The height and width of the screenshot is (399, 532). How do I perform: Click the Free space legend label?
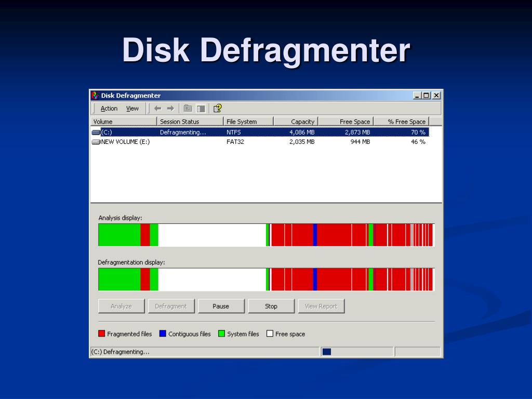(x=290, y=334)
